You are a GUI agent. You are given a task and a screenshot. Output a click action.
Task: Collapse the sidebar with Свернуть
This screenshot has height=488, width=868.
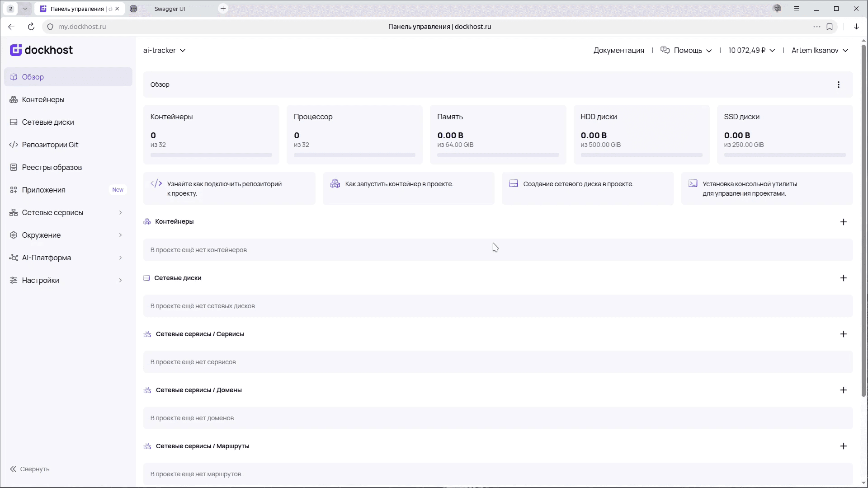coord(30,469)
